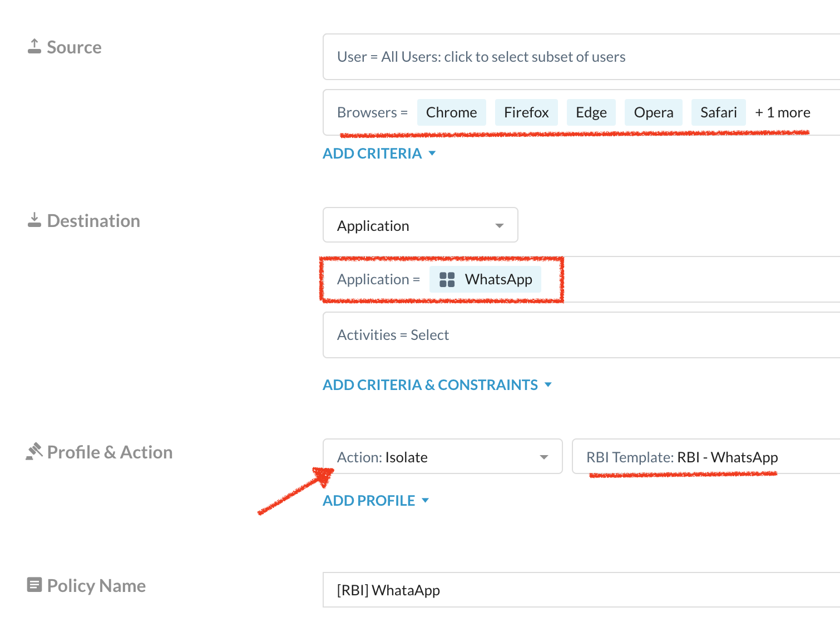The width and height of the screenshot is (840, 622).
Task: Select the Firefox browser tag
Action: point(526,112)
